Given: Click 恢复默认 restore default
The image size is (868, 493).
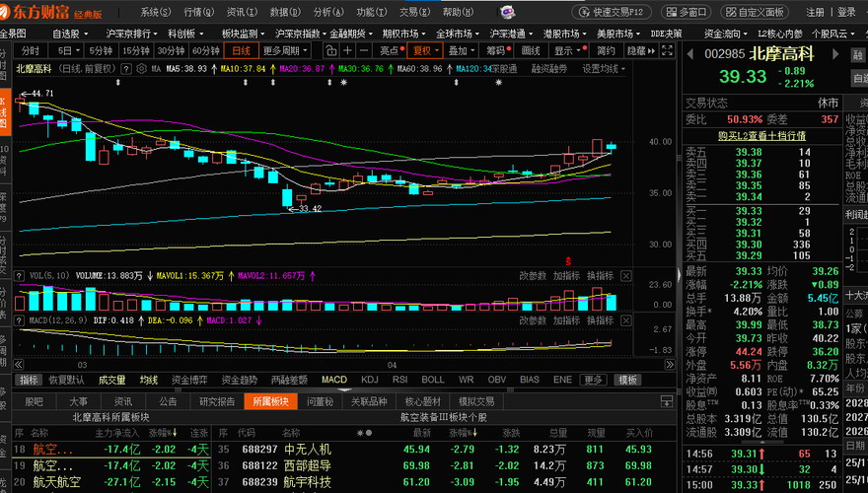Looking at the screenshot, I should click(x=66, y=380).
